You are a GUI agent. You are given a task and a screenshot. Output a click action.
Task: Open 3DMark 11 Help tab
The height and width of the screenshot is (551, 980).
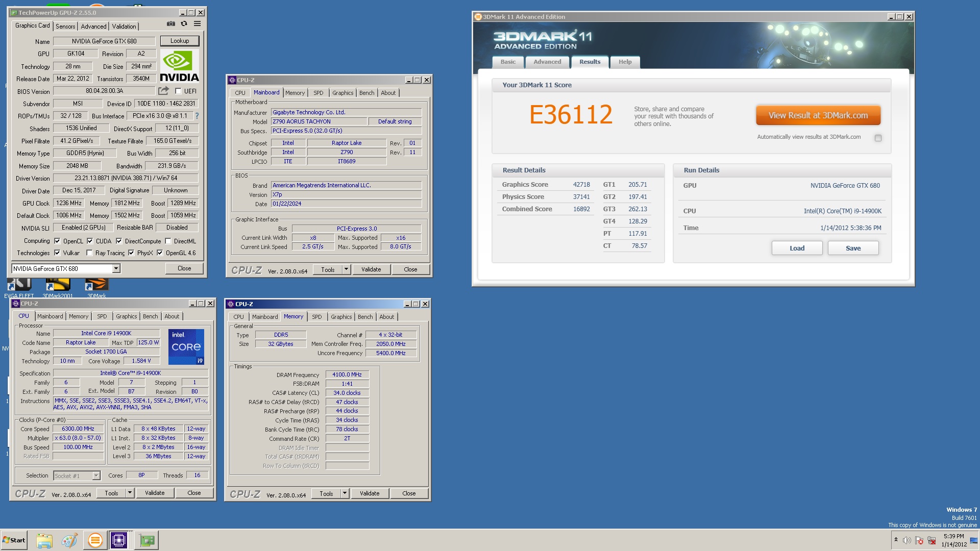pyautogui.click(x=625, y=62)
